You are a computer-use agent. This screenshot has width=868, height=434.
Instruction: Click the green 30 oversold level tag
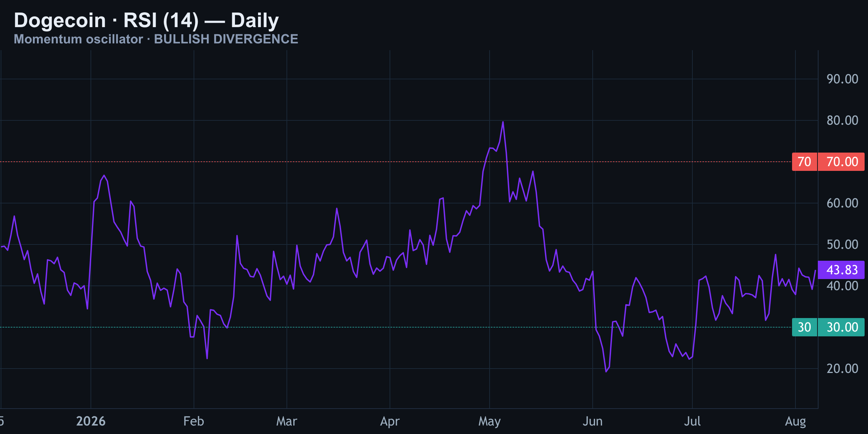point(804,327)
